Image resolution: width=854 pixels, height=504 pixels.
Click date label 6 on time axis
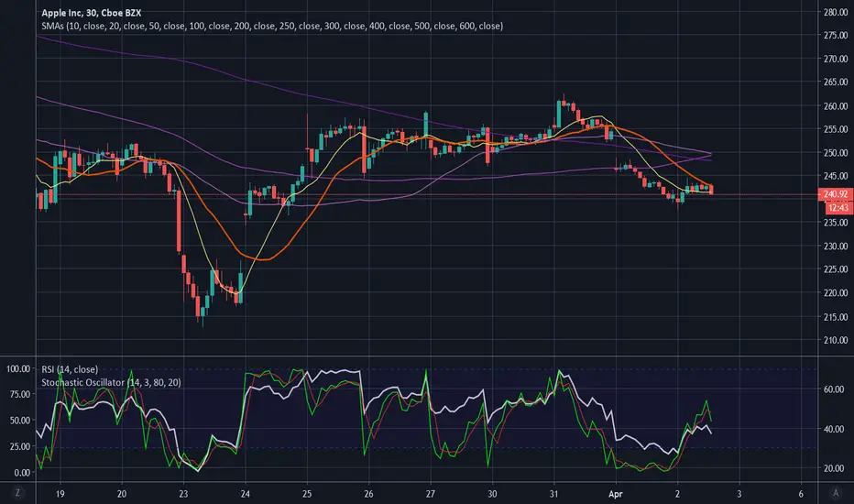click(x=801, y=494)
